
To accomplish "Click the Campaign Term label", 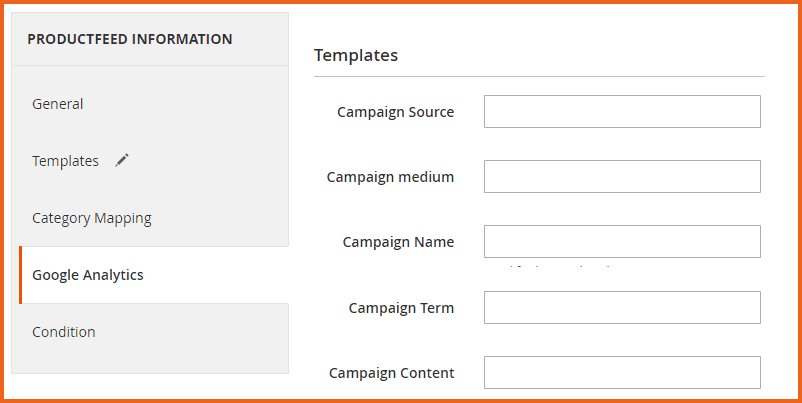I will coord(401,308).
